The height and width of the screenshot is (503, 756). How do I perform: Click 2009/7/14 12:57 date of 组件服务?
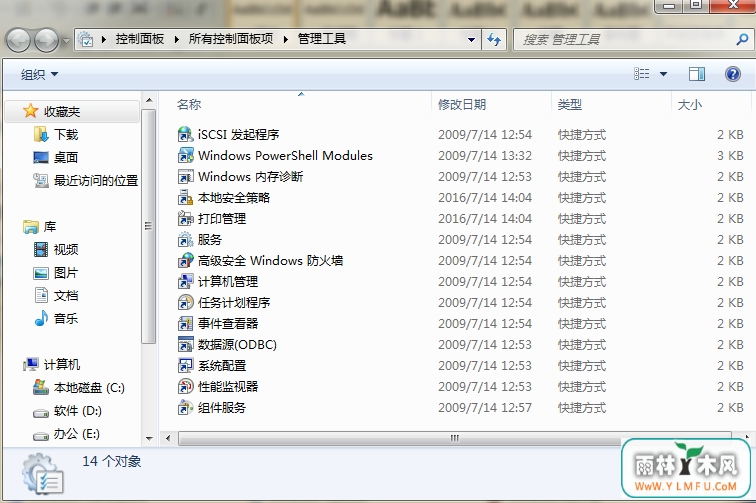pyautogui.click(x=485, y=408)
